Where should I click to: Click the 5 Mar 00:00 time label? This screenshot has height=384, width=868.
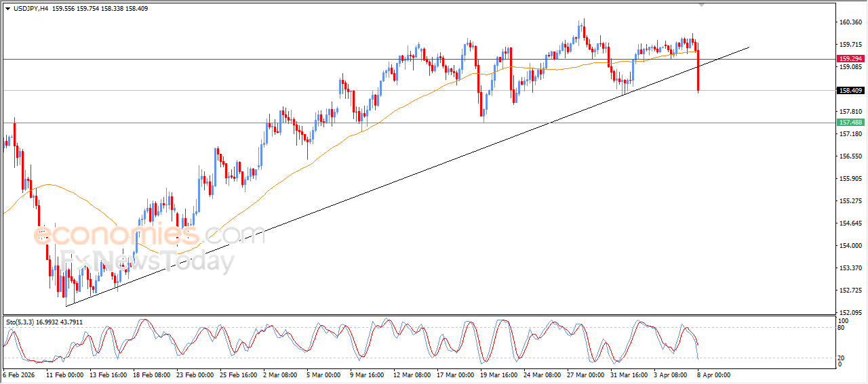click(323, 375)
